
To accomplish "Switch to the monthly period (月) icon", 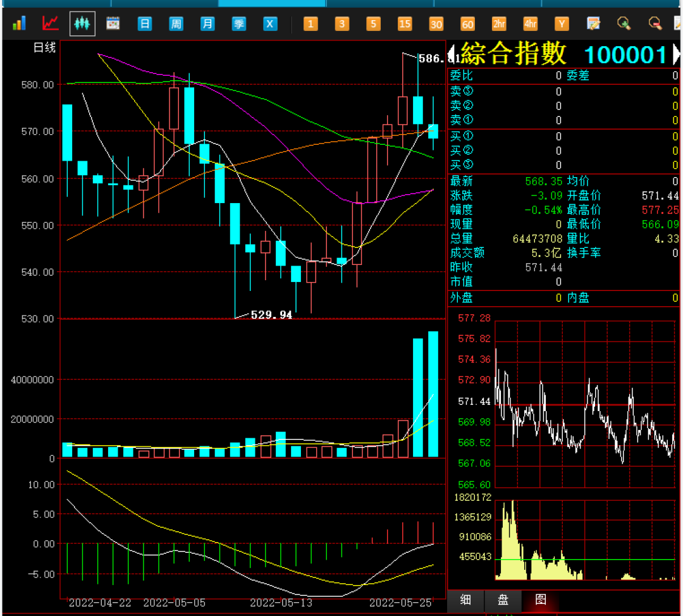I will (207, 23).
